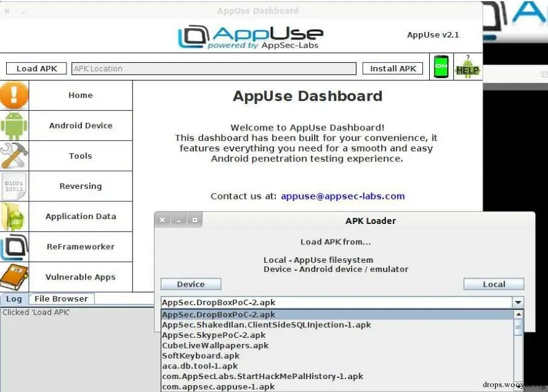Click the Load APK button

[x=36, y=68]
